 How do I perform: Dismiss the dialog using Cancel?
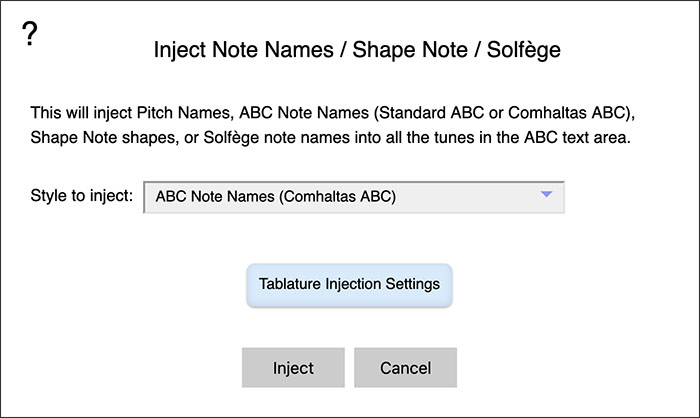pos(405,368)
